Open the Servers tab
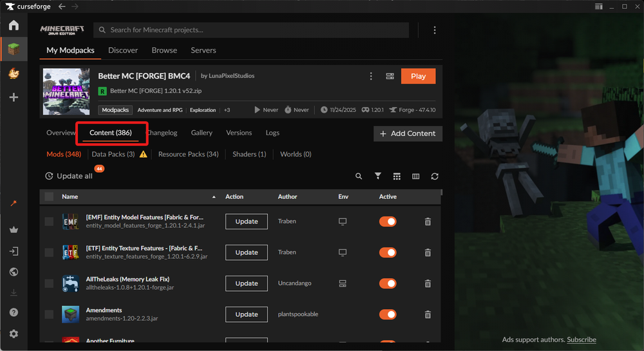 click(x=204, y=50)
